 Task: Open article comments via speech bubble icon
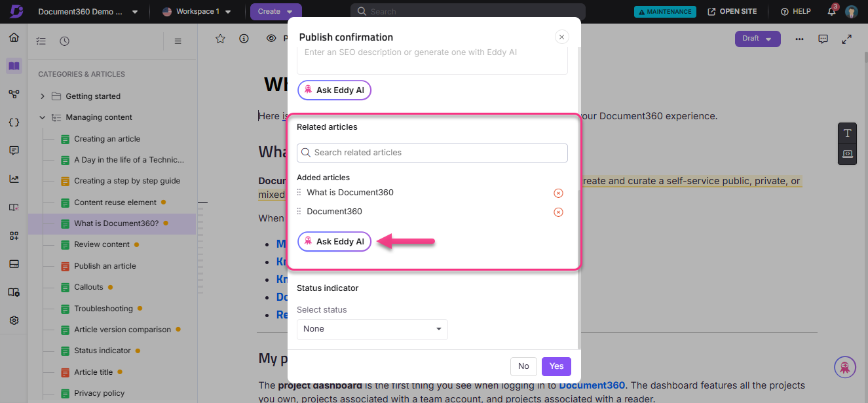[x=823, y=39]
